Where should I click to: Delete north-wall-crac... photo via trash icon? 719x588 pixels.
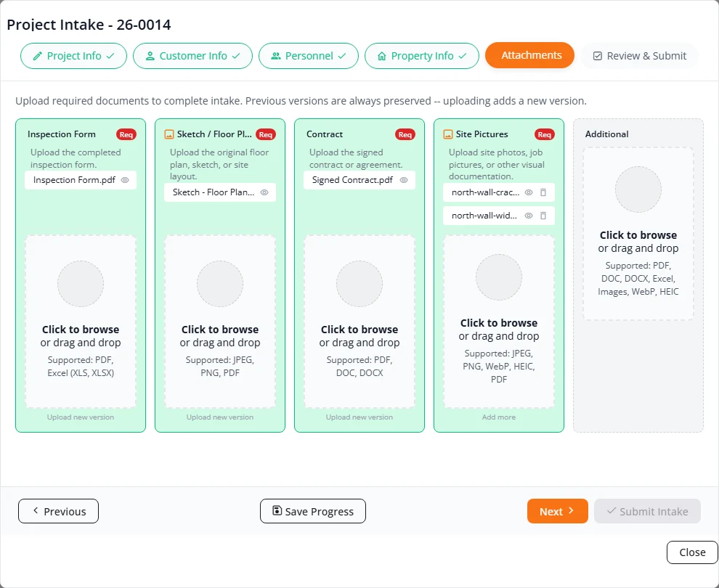(x=543, y=192)
